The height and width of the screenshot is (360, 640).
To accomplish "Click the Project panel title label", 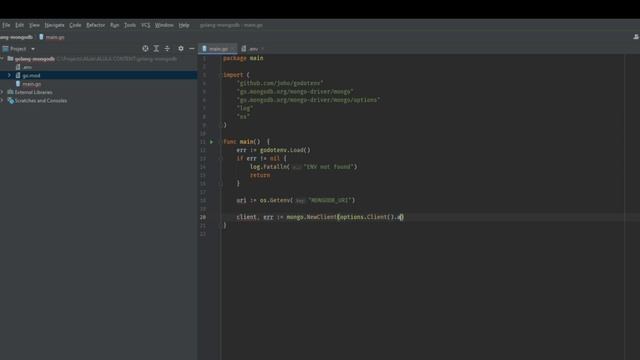I will 18,49.
